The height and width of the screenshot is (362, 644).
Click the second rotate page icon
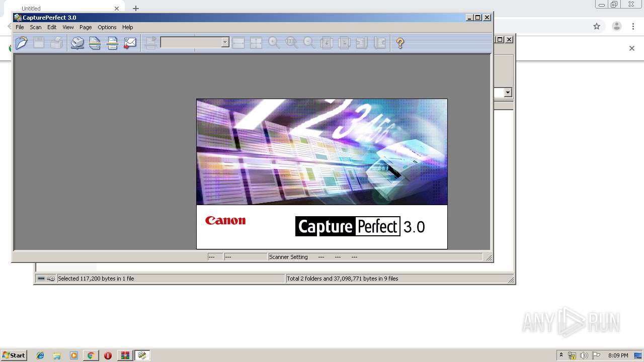pos(345,43)
